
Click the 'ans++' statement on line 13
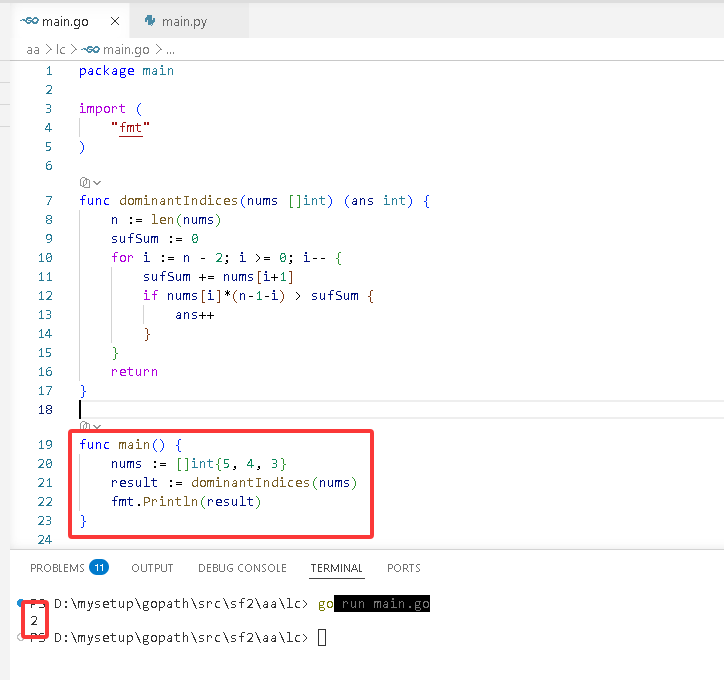tap(194, 315)
